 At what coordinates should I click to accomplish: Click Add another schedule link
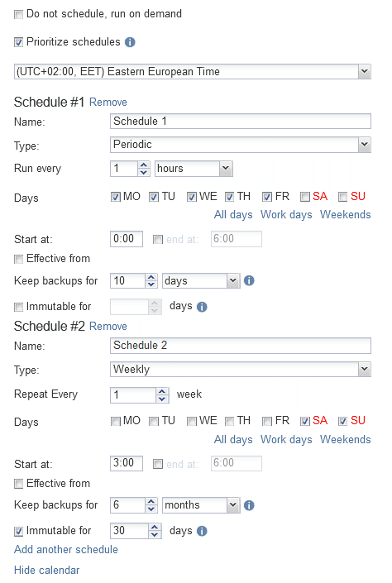click(66, 550)
